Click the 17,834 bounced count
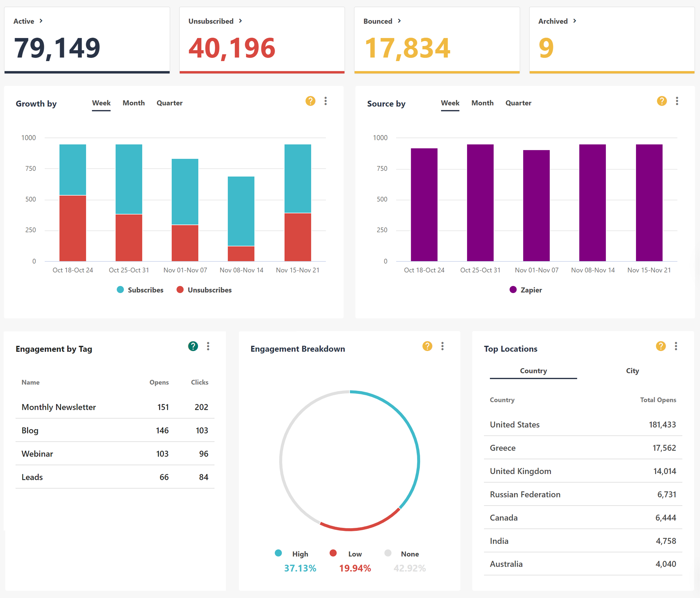This screenshot has height=598, width=700. coord(407,48)
